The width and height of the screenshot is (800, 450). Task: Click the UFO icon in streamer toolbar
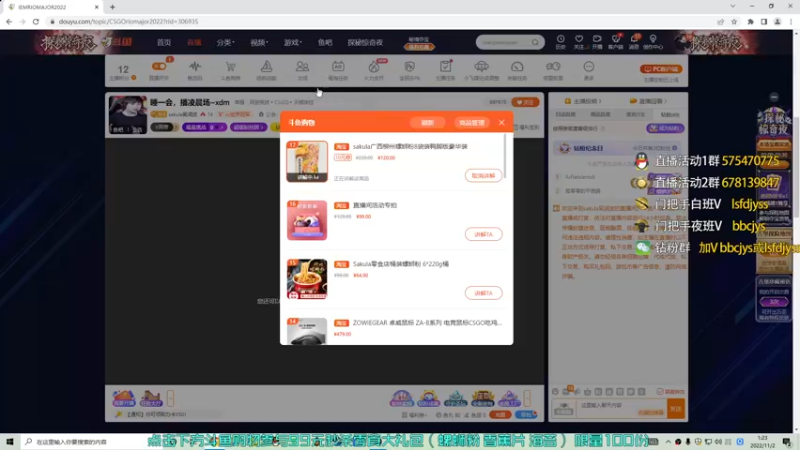(481, 66)
